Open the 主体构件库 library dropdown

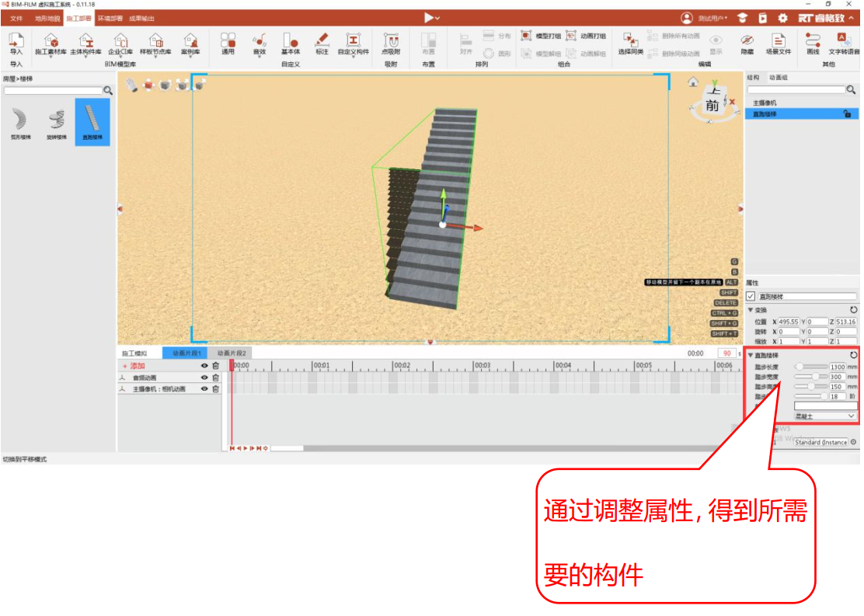[86, 44]
